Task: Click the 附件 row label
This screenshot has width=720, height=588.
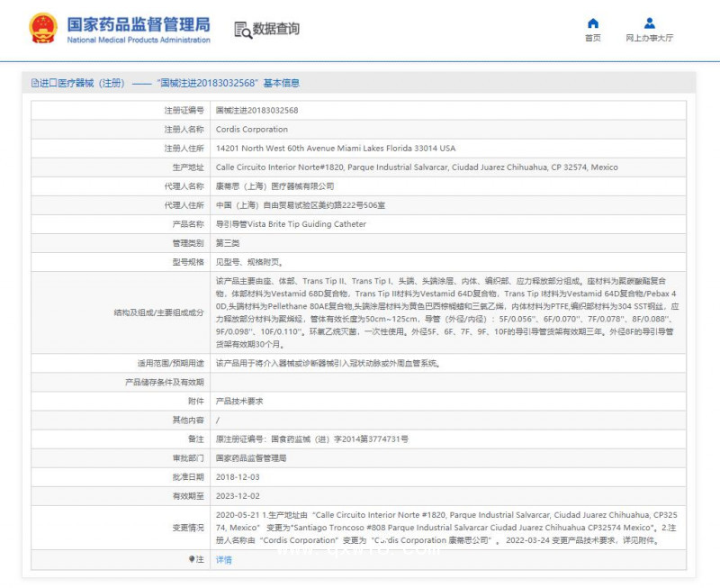Action: [195, 402]
